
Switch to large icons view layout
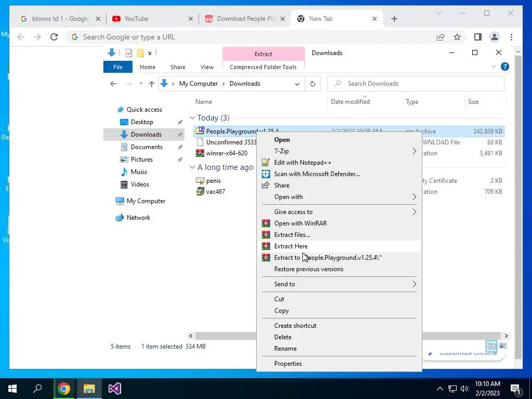[x=503, y=346]
